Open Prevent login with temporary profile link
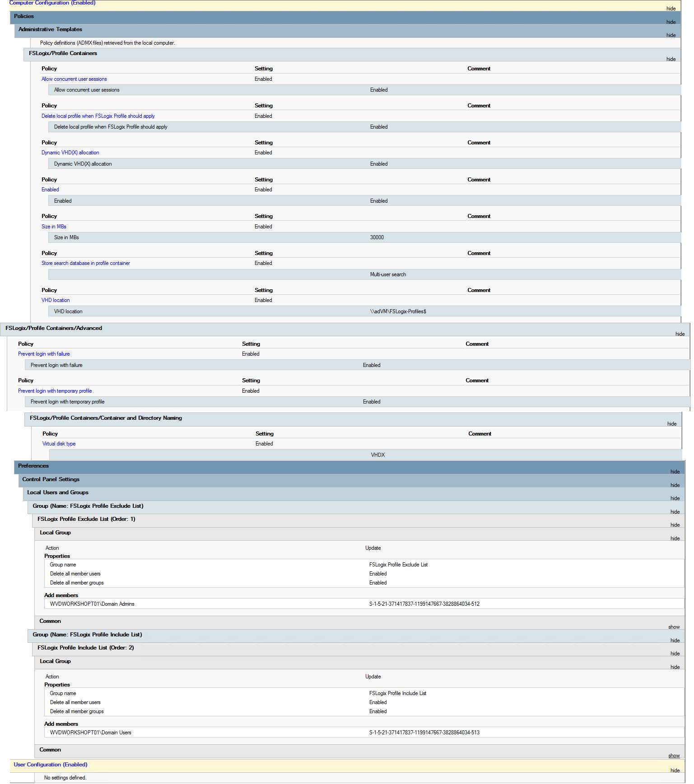 click(x=55, y=391)
